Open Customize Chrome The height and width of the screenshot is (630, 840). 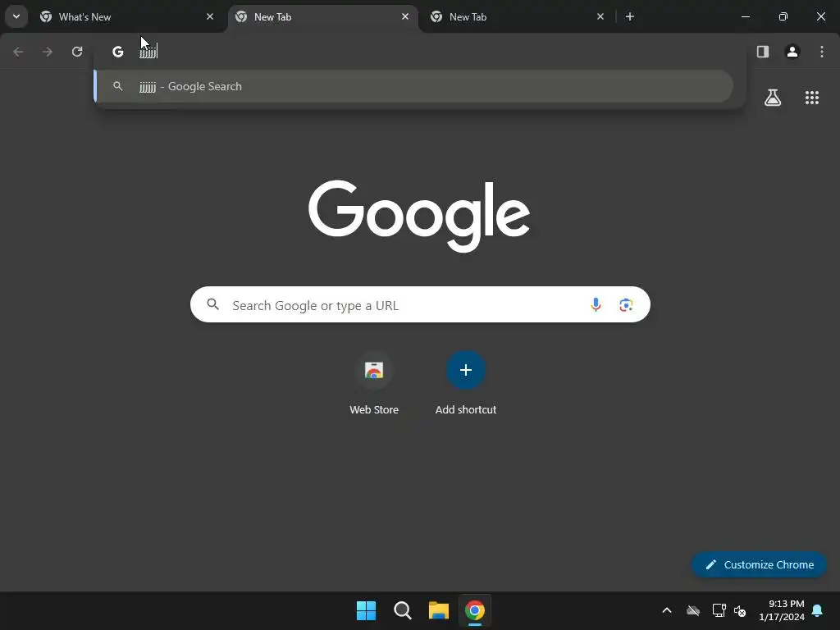point(759,564)
